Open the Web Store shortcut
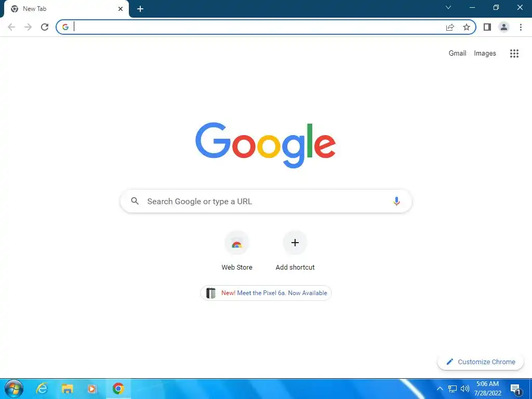The image size is (532, 399). (x=237, y=251)
